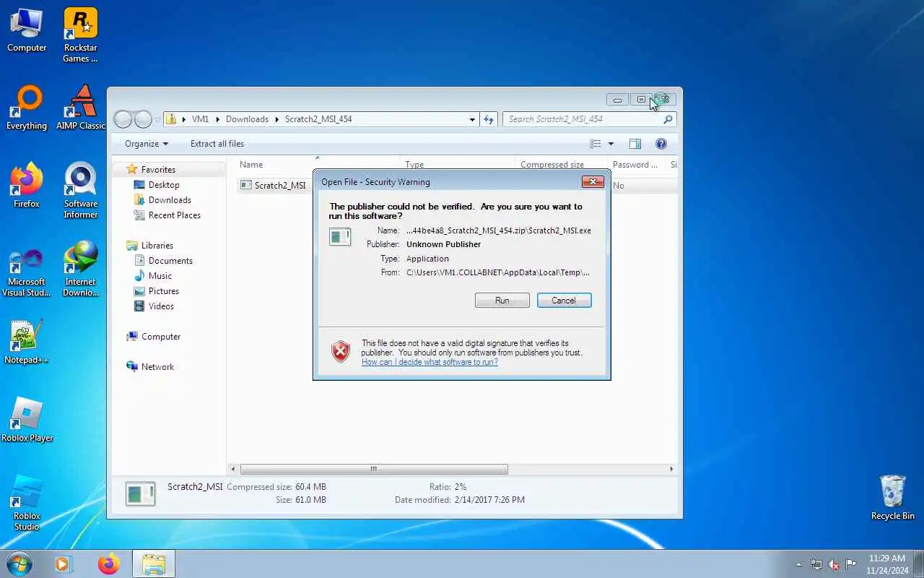Click the media player taskbar icon
The width and height of the screenshot is (924, 578).
click(x=64, y=564)
